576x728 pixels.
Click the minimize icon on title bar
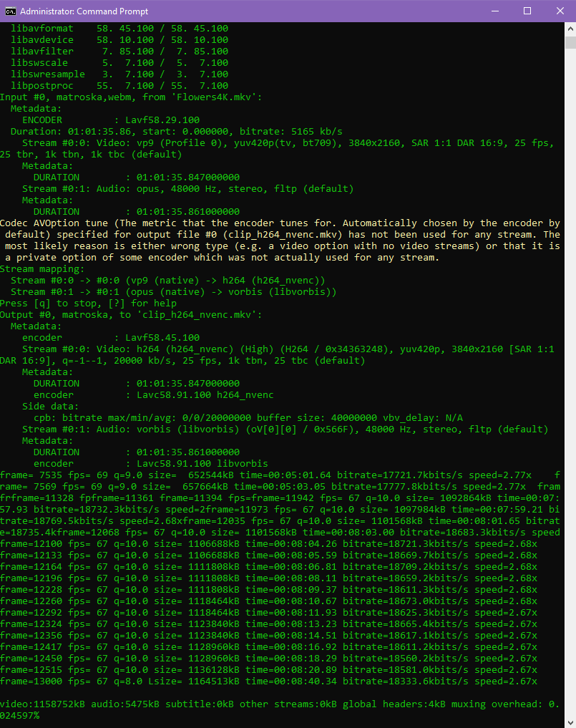point(494,11)
